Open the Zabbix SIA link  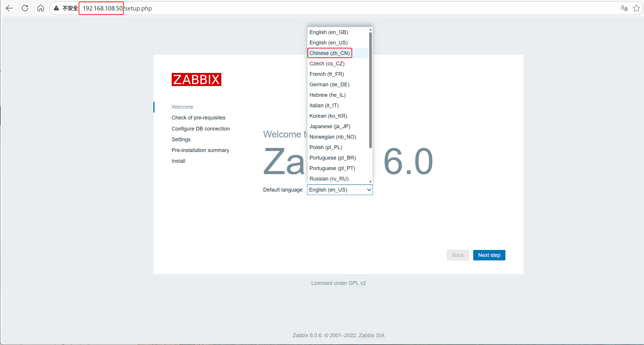click(372, 335)
